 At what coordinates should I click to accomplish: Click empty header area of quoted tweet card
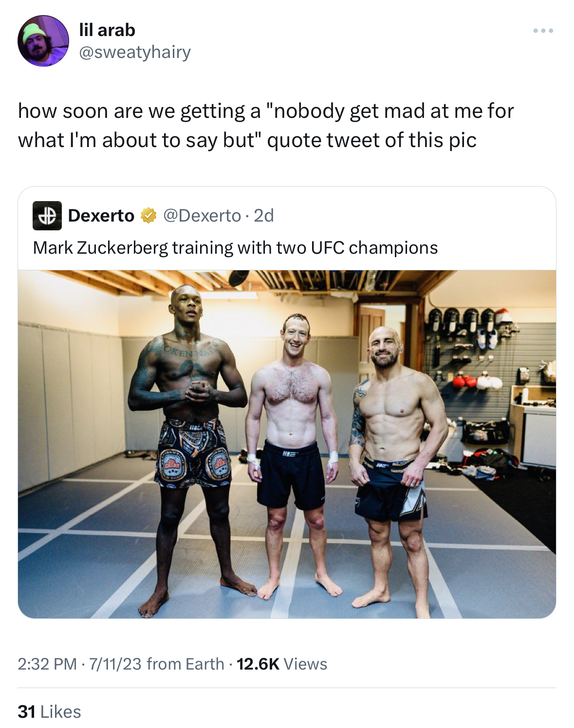point(414,215)
